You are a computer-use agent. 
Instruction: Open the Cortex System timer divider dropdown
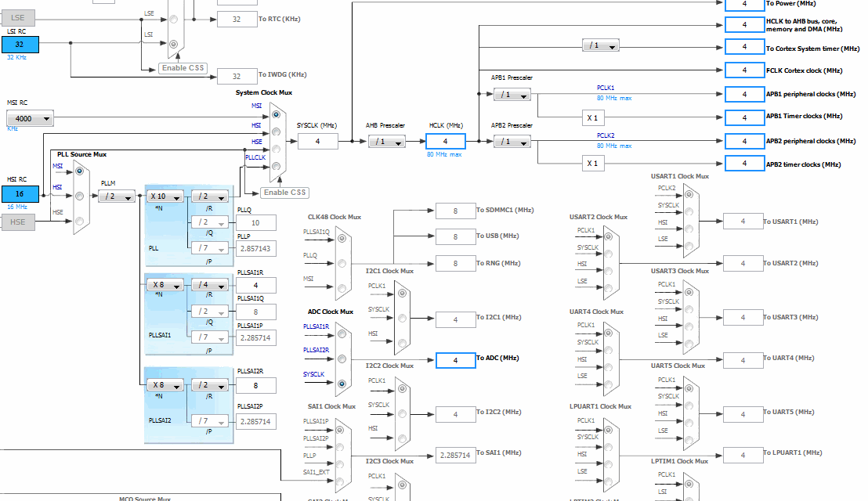coord(601,45)
